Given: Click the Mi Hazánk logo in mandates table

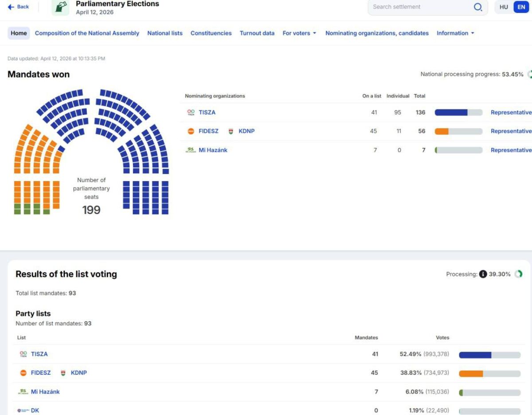Looking at the screenshot, I should pyautogui.click(x=191, y=150).
